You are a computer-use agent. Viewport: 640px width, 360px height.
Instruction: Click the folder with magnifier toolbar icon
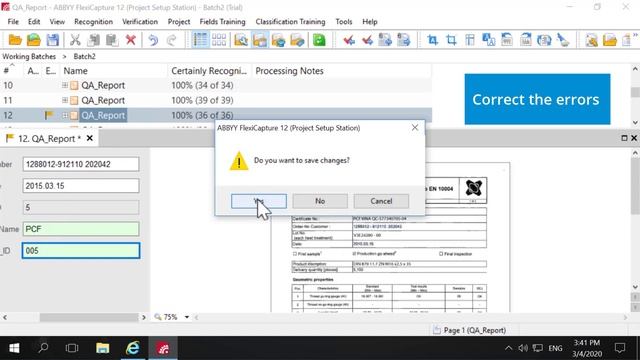241,40
